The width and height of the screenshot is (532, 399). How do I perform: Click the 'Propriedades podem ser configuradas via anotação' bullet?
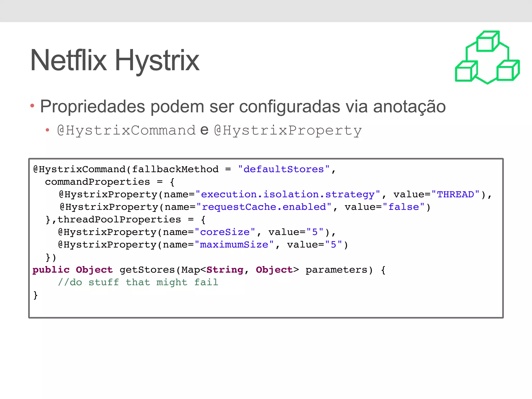pos(243,107)
